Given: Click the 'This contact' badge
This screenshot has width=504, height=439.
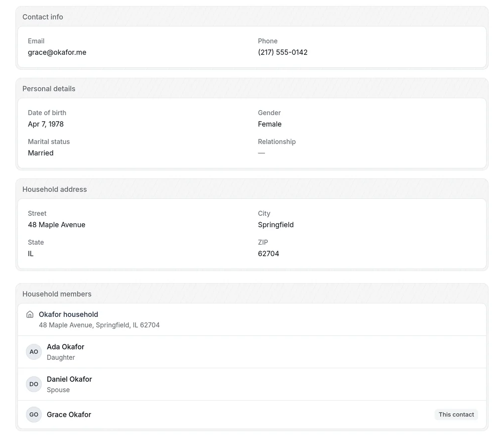Looking at the screenshot, I should point(456,415).
